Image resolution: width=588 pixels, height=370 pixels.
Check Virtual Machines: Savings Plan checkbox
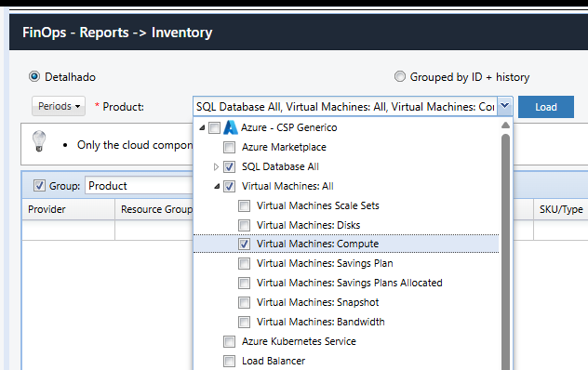244,263
